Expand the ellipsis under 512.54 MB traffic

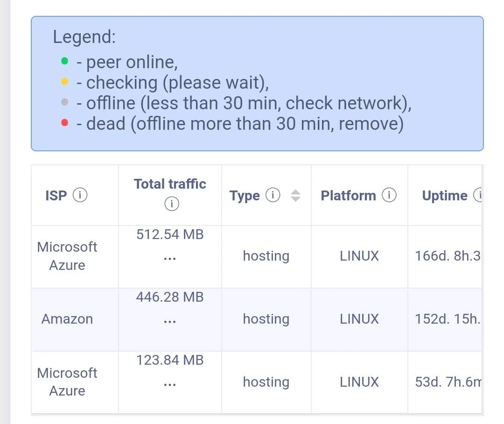tap(170, 258)
